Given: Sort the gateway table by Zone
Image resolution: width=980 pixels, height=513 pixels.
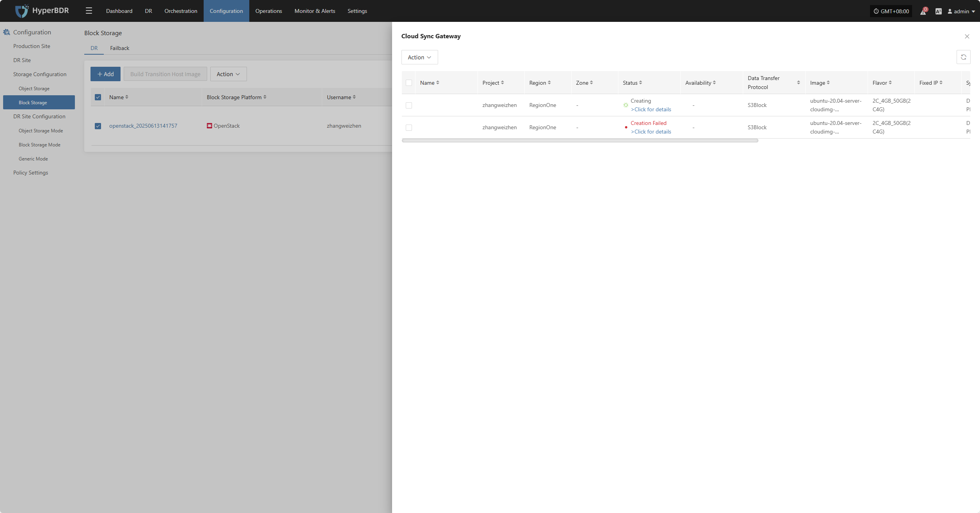Looking at the screenshot, I should click(591, 83).
